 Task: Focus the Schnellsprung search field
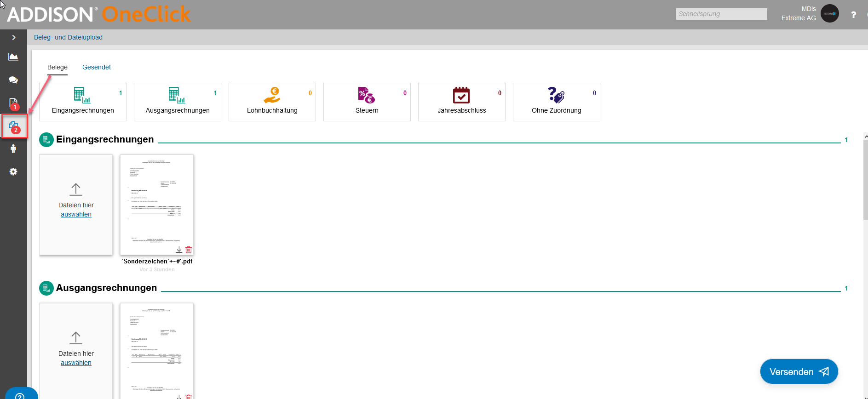click(x=722, y=14)
